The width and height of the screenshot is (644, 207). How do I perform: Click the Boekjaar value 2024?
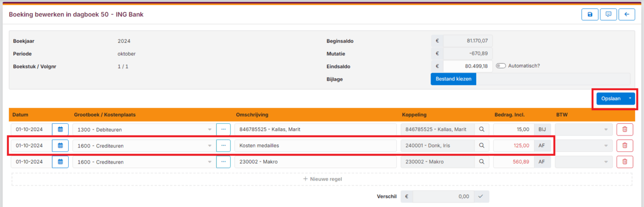(x=124, y=41)
